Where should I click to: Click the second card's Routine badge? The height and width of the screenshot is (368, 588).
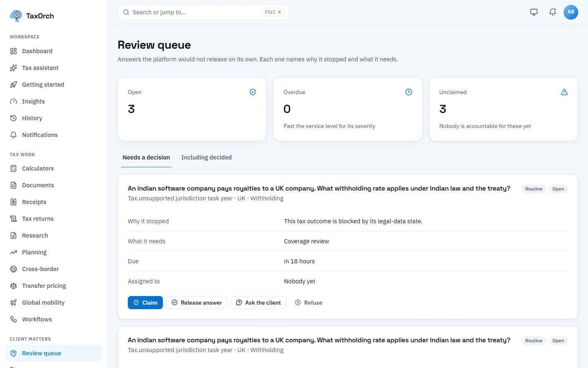pyautogui.click(x=534, y=341)
